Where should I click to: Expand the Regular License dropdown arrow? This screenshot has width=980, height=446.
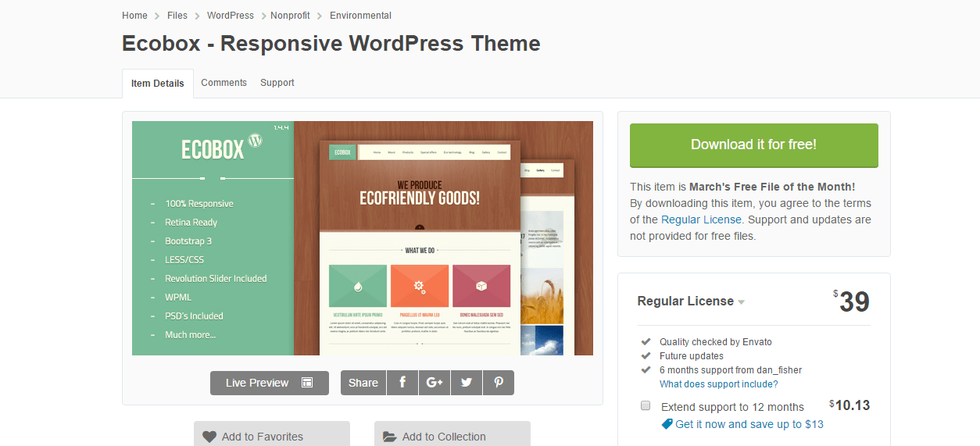coord(741,302)
